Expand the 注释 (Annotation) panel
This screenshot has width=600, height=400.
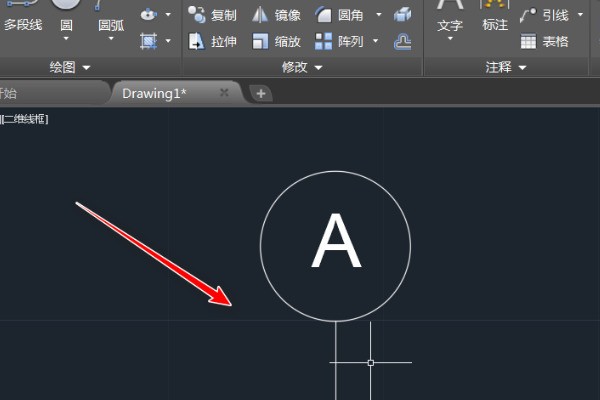pyautogui.click(x=505, y=67)
